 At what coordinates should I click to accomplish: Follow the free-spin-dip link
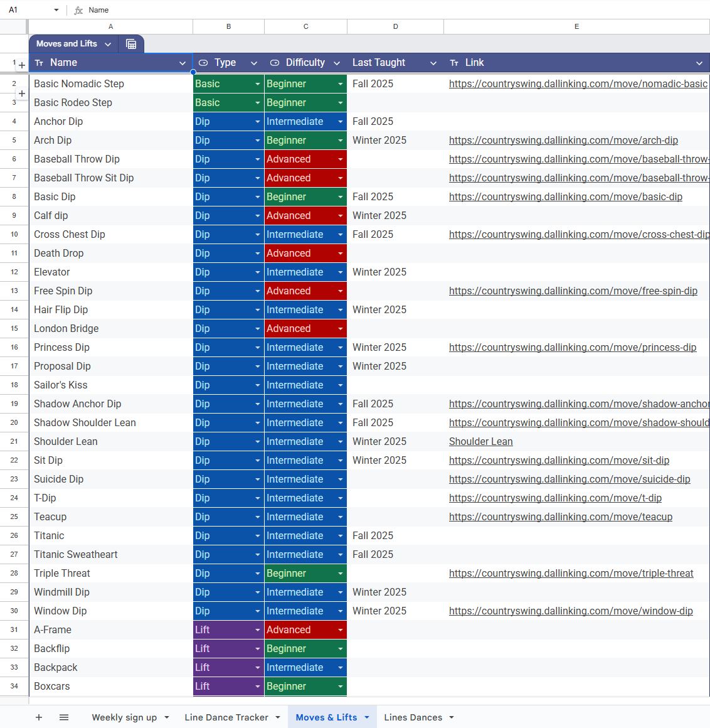click(x=573, y=291)
